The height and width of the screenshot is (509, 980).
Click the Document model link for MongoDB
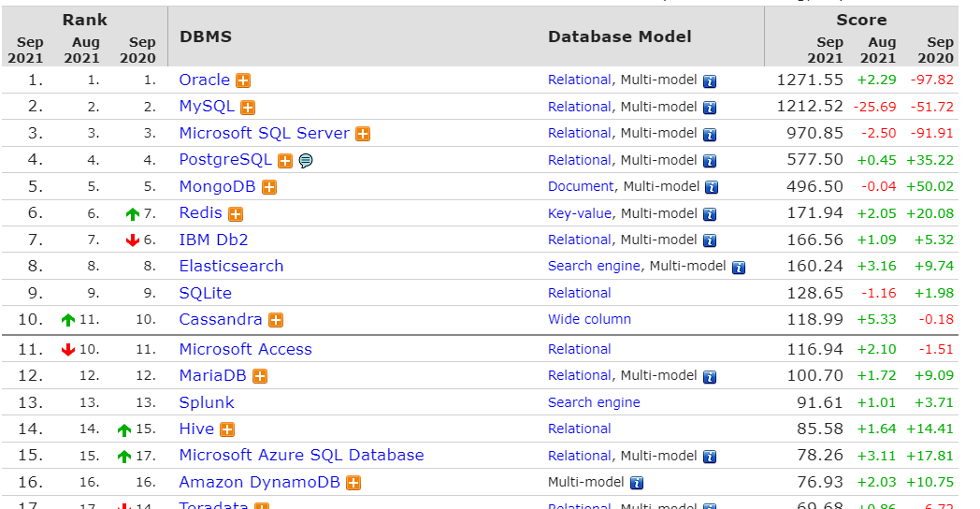[x=582, y=186]
